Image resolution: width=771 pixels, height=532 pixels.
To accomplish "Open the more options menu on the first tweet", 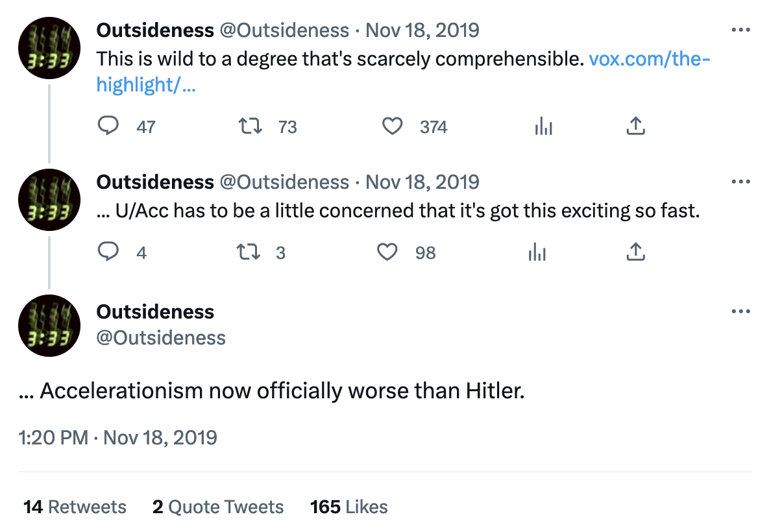I will (740, 29).
